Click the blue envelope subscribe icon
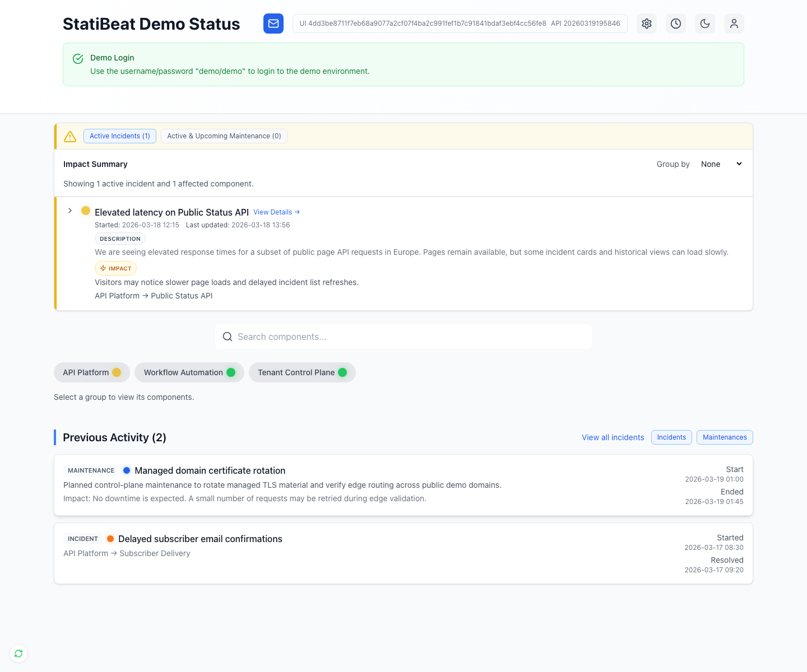The image size is (807, 672). coord(273,24)
